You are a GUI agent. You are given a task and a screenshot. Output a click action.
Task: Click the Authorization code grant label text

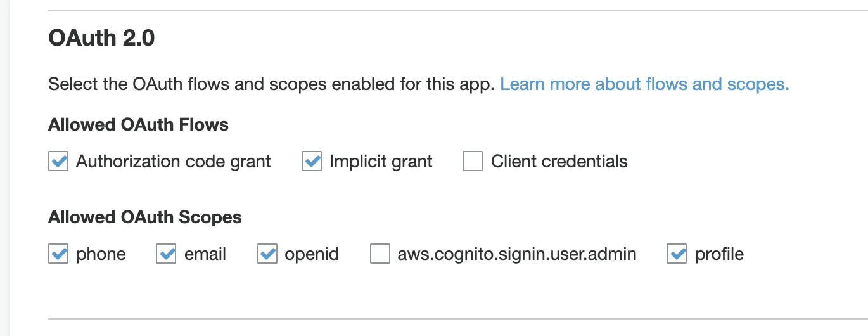click(174, 162)
